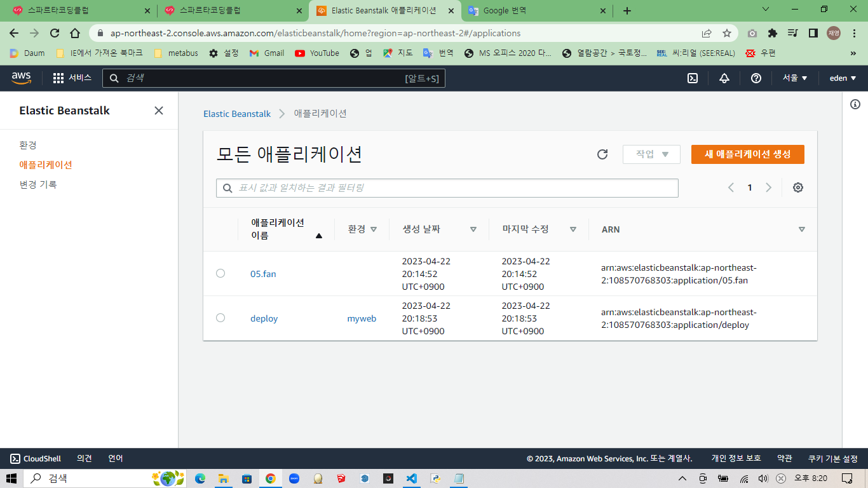The width and height of the screenshot is (868, 488).
Task: Open the YouTube bookmark
Action: [317, 53]
